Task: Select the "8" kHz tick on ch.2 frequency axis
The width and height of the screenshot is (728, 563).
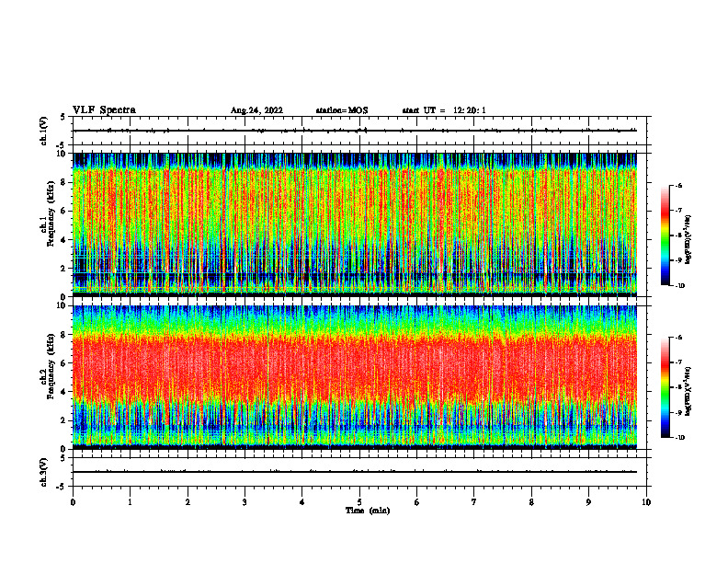Action: (x=63, y=335)
